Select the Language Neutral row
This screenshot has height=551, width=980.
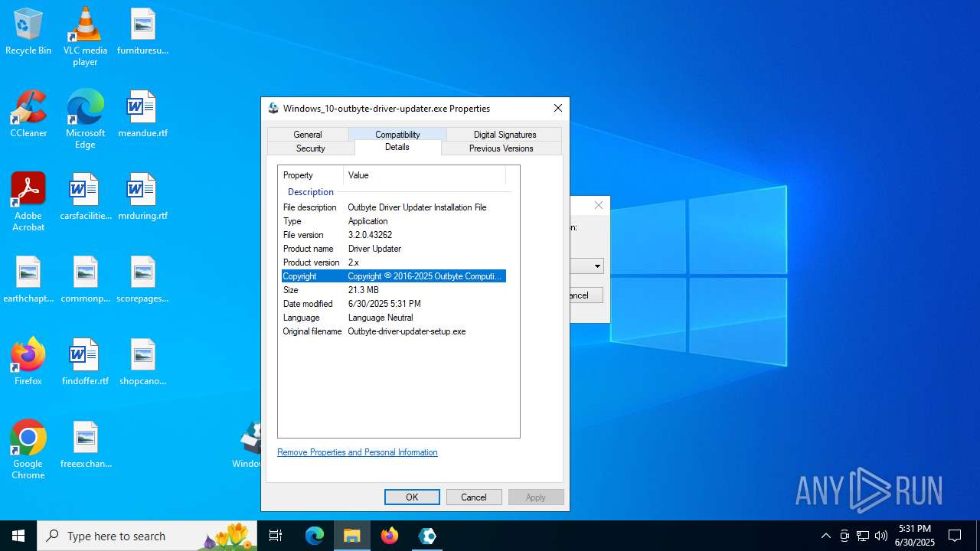(394, 318)
